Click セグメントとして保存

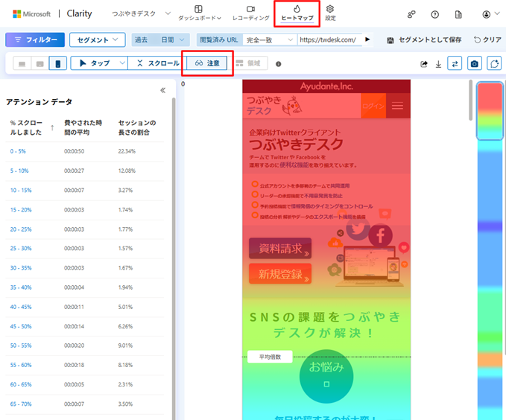coord(424,39)
